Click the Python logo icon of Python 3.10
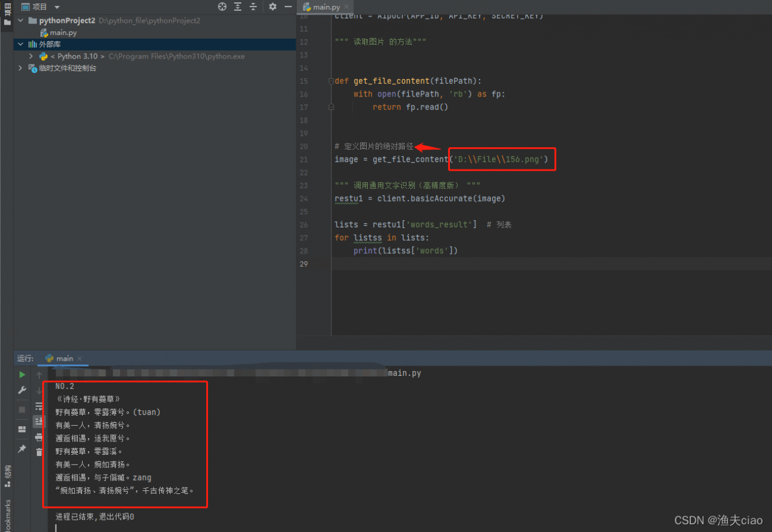 [43, 56]
